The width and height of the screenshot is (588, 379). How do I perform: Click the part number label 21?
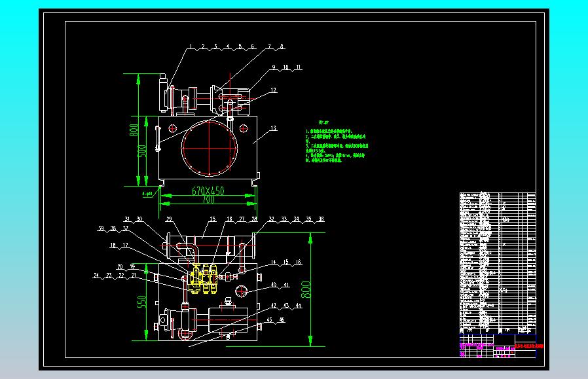click(134, 276)
